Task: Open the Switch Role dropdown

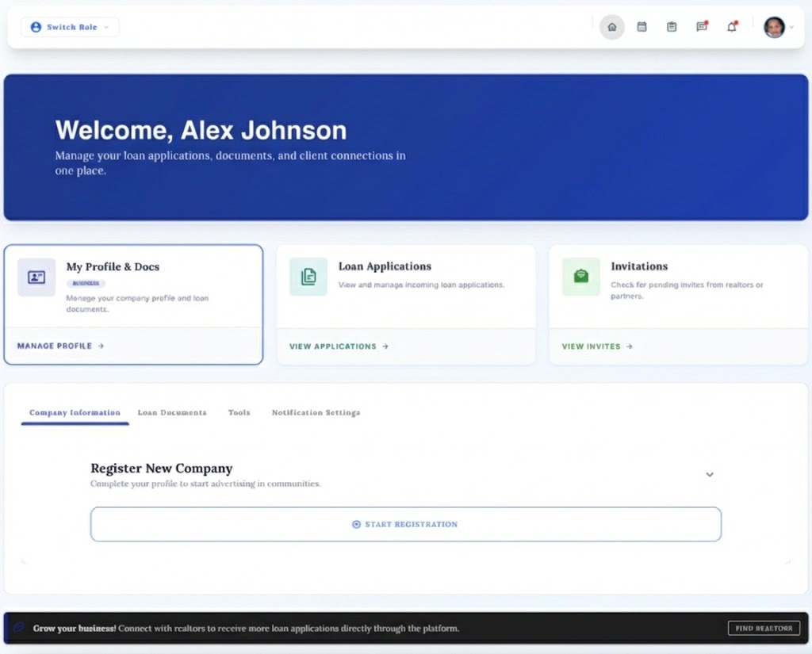Action: 70,27
